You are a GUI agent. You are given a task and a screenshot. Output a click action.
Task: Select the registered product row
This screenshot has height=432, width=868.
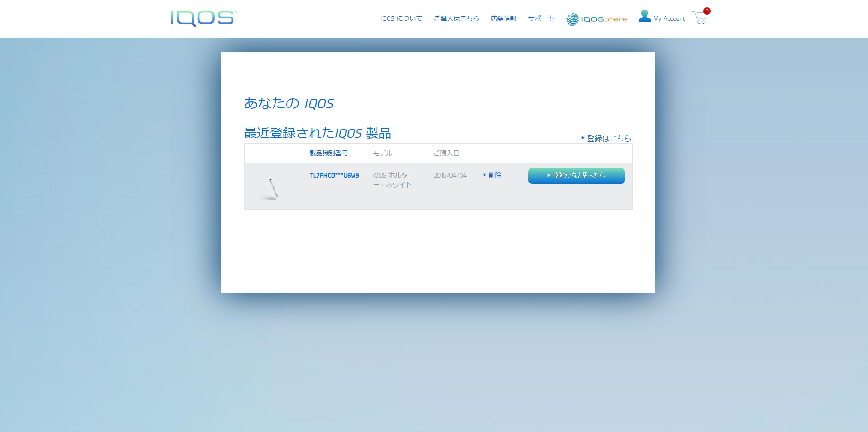(438, 186)
